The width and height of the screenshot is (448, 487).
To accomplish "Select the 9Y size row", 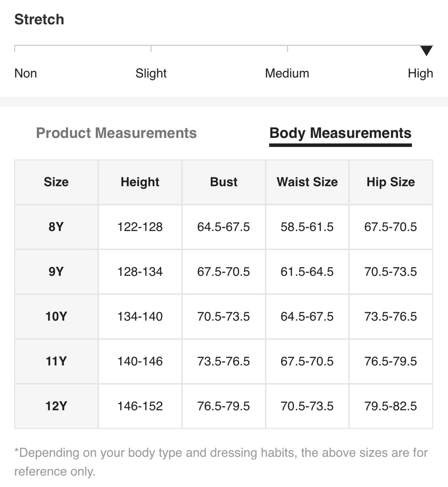I will (x=56, y=272).
